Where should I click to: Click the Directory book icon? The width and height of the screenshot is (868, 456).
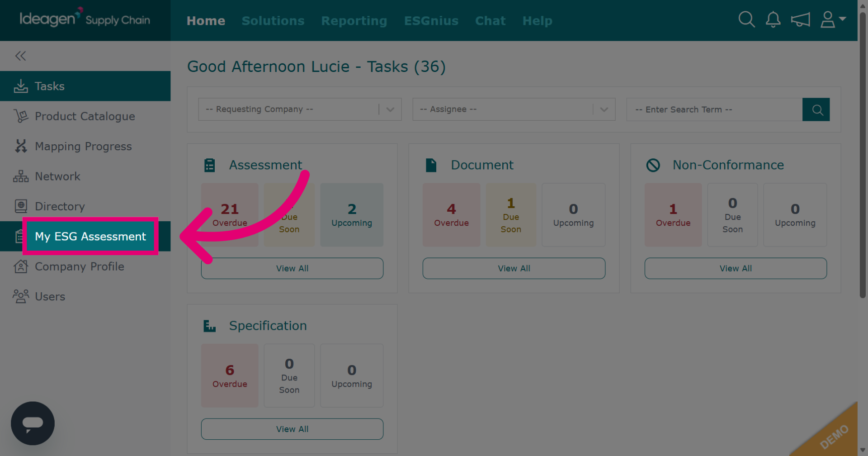point(21,206)
